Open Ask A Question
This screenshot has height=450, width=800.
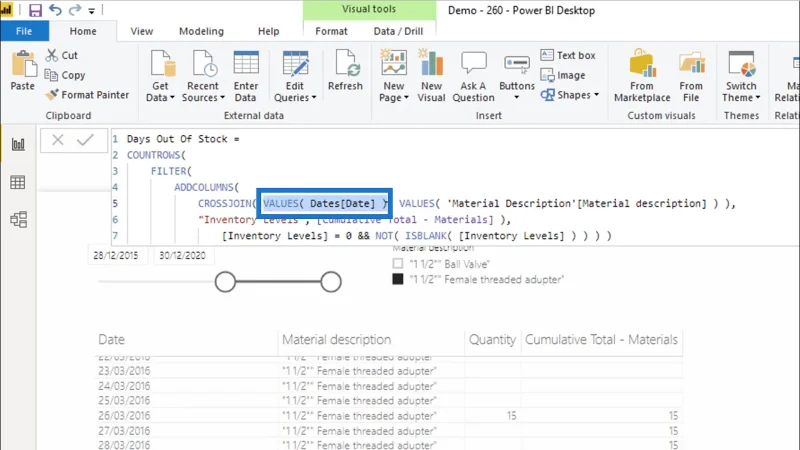tap(473, 76)
